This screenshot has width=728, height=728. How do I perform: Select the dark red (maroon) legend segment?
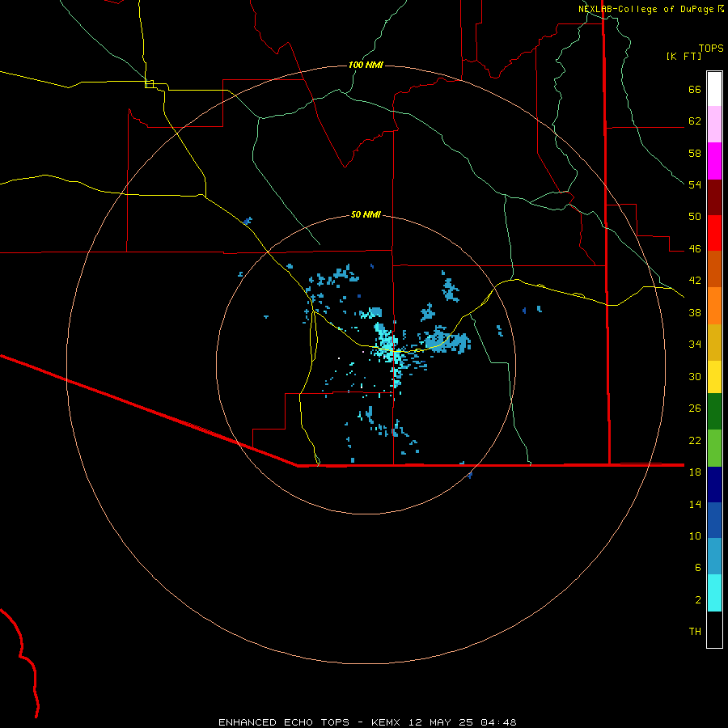pyautogui.click(x=714, y=197)
